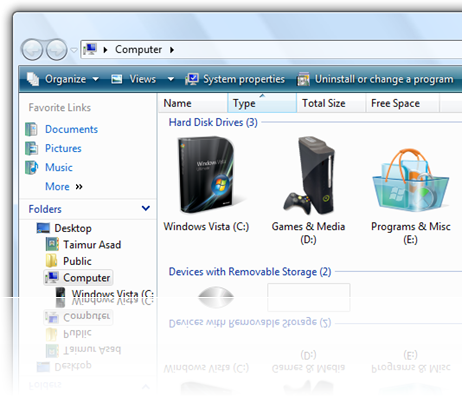The image size is (462, 396).
Task: Expand the arrow after Computer breadcrumb
Action: click(172, 50)
